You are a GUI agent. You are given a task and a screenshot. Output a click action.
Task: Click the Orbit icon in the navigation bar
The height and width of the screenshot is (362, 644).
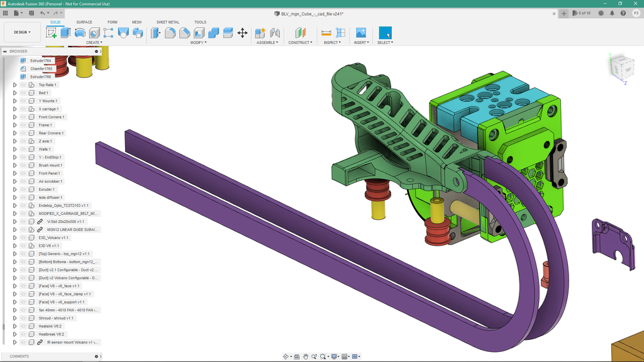tap(286, 356)
